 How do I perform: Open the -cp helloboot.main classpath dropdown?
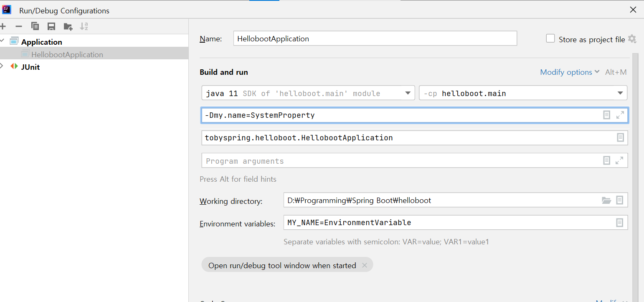(x=620, y=93)
